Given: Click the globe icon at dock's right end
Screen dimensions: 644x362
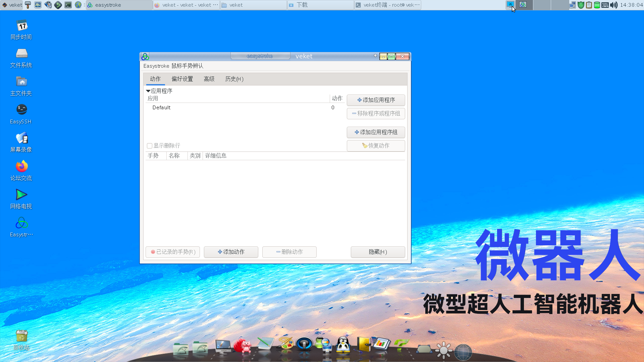Looking at the screenshot, I should pyautogui.click(x=463, y=352).
